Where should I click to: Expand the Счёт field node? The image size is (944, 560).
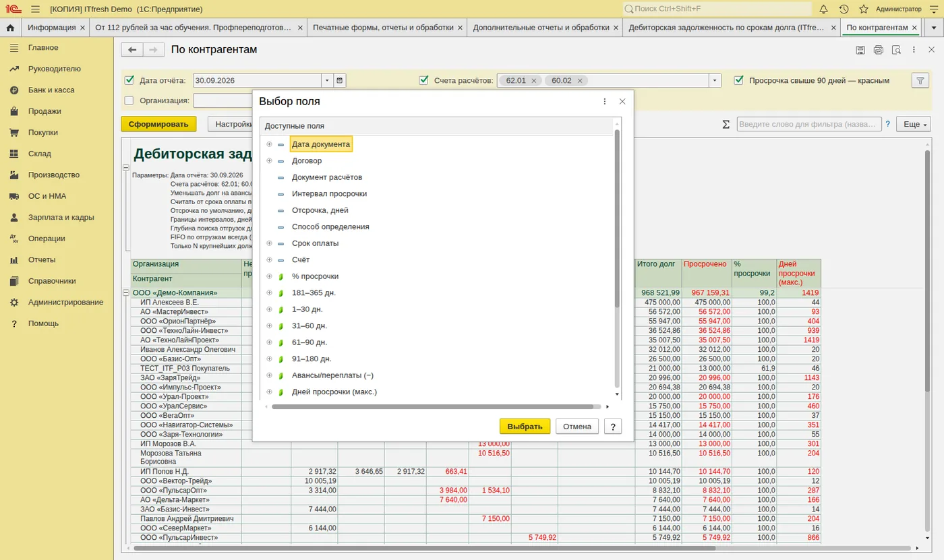(x=269, y=259)
